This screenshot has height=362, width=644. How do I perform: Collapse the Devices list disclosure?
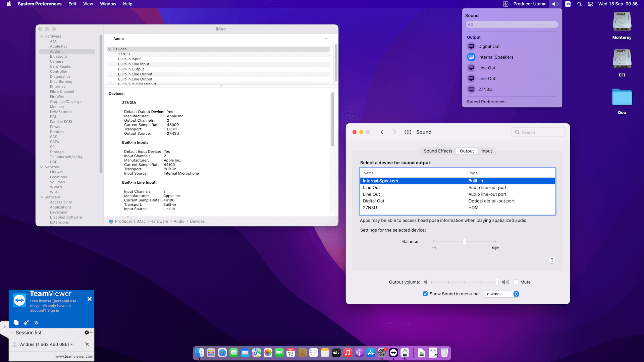click(110, 49)
